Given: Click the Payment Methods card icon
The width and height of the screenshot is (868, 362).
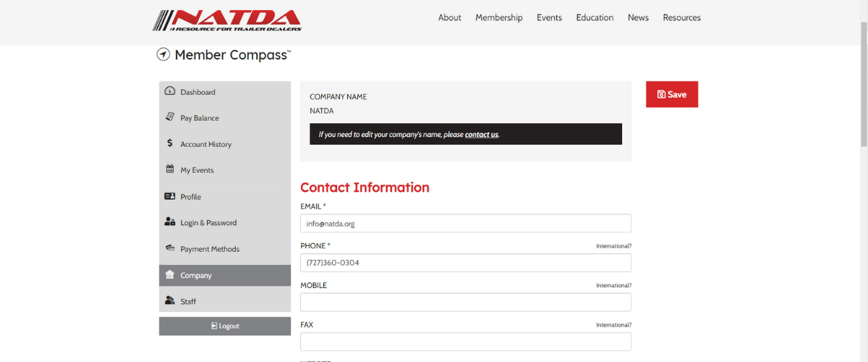Looking at the screenshot, I should tap(170, 248).
